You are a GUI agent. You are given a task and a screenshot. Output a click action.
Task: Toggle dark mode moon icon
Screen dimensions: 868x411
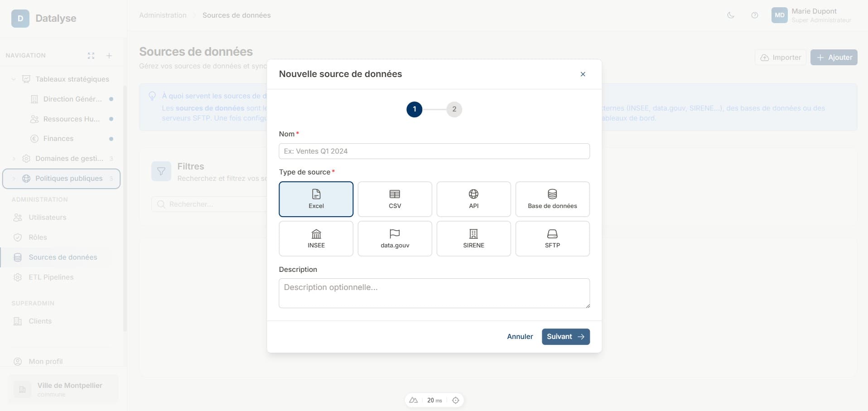(731, 15)
